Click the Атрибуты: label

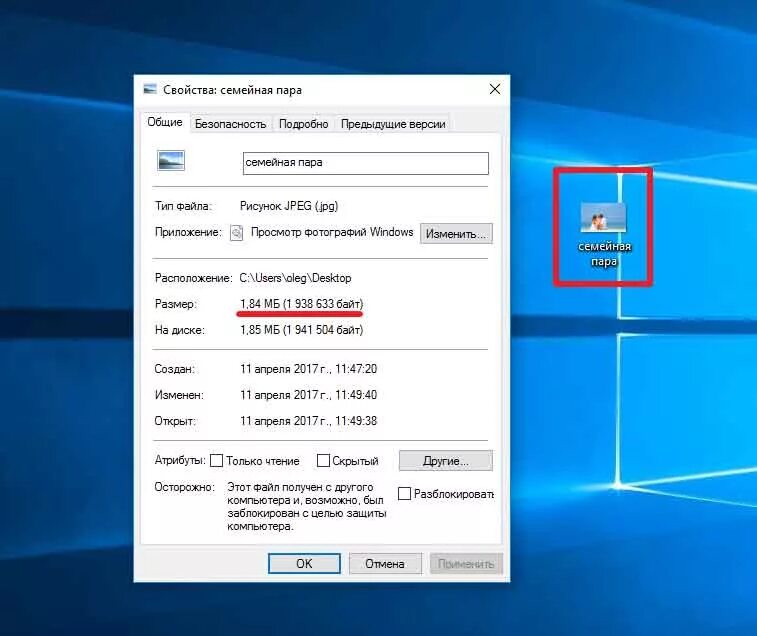click(180, 460)
